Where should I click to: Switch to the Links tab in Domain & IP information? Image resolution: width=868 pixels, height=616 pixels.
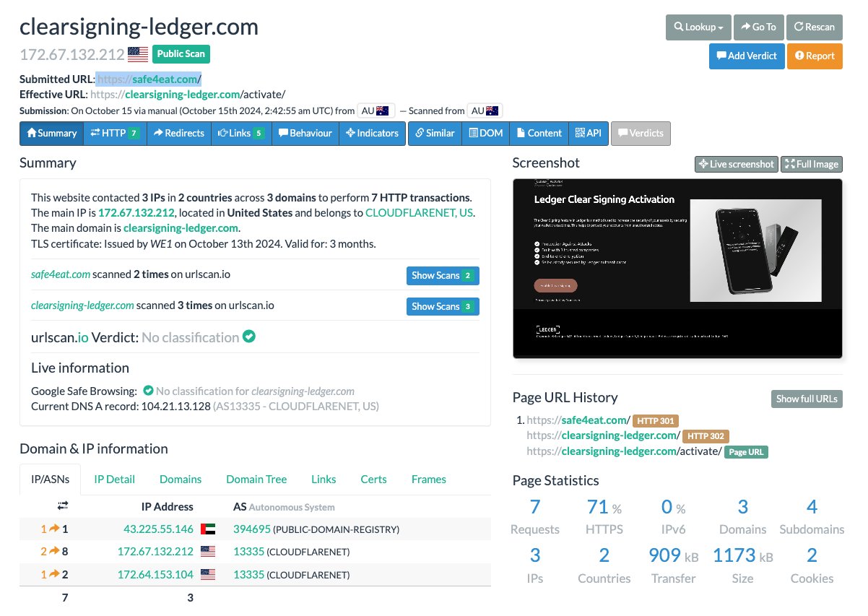click(324, 479)
